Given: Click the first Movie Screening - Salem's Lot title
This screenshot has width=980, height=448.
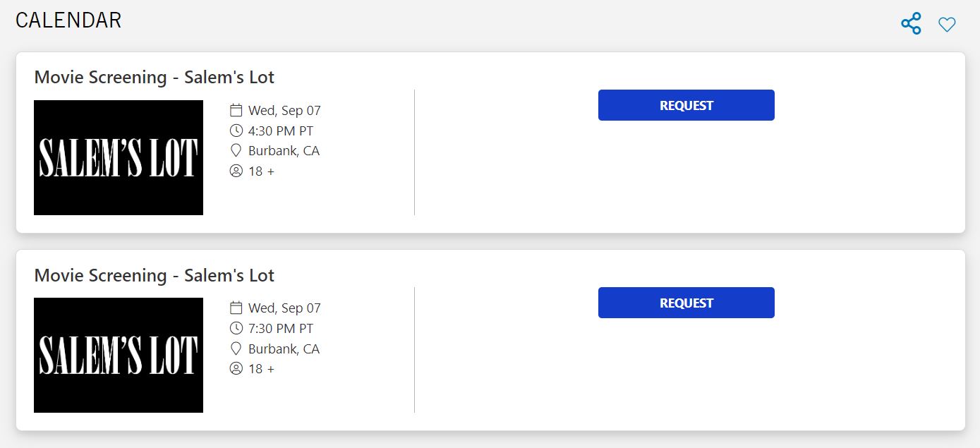Looking at the screenshot, I should coord(154,77).
